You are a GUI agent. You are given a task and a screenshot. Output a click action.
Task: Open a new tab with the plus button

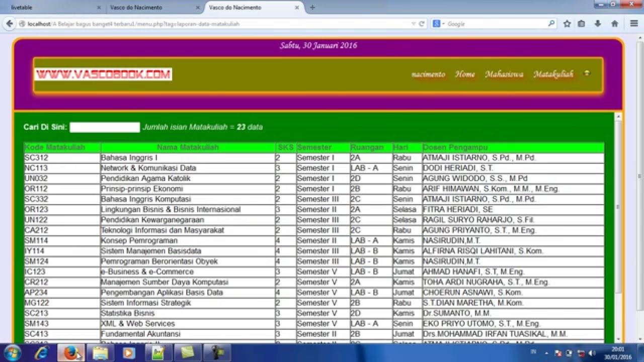[x=312, y=8]
